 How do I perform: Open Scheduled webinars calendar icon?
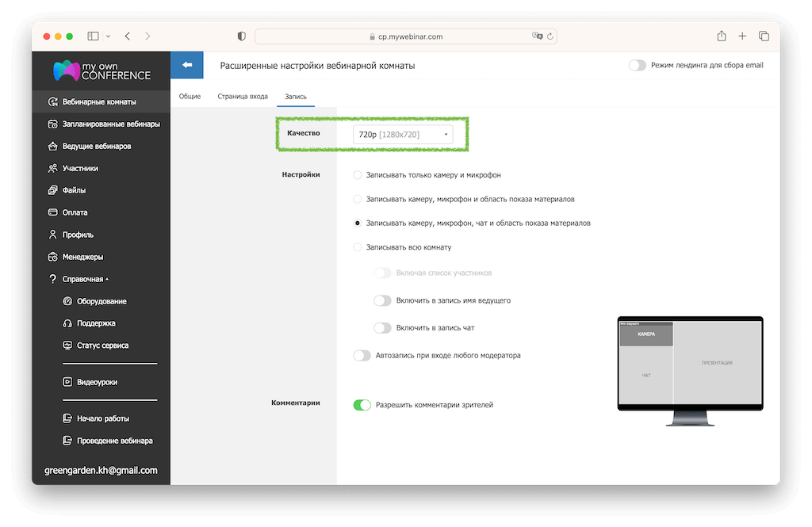click(53, 124)
